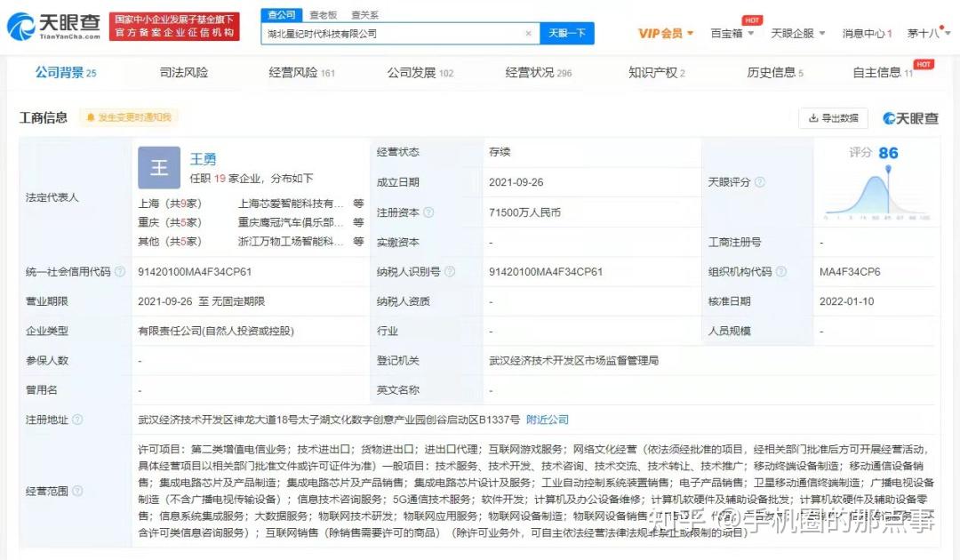The height and width of the screenshot is (560, 960).
Task: Click the 附近公司 nearby companies link
Action: coord(548,420)
